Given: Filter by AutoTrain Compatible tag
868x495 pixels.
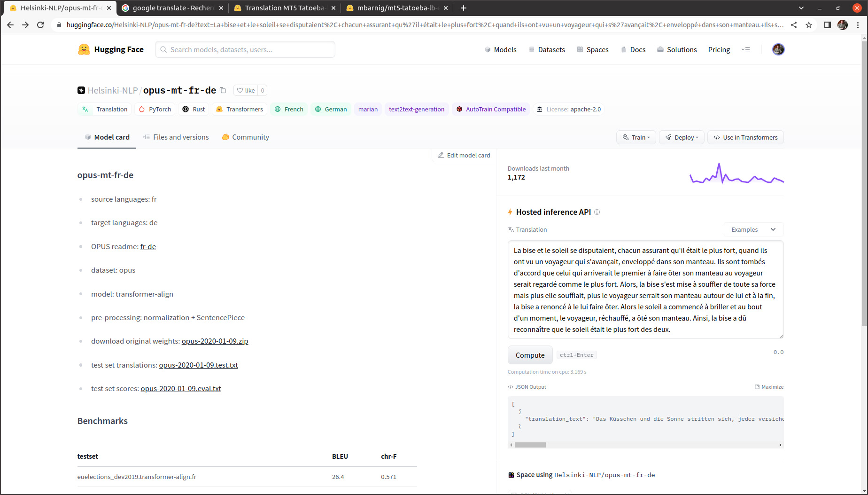Looking at the screenshot, I should coord(491,109).
